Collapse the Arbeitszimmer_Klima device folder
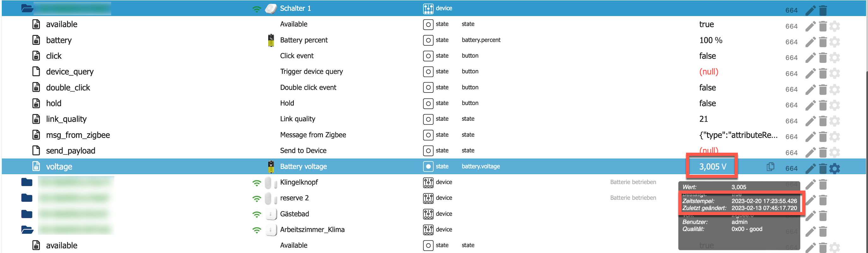 [x=27, y=230]
